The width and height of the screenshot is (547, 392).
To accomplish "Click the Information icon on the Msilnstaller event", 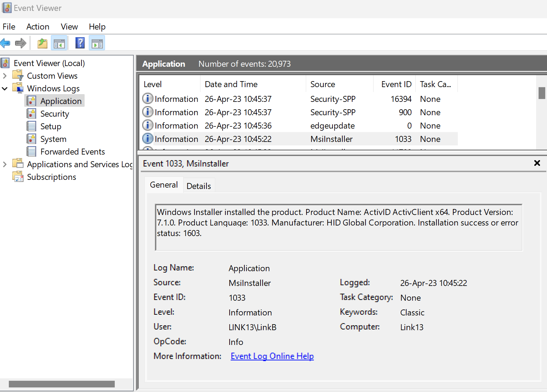I will 147,138.
